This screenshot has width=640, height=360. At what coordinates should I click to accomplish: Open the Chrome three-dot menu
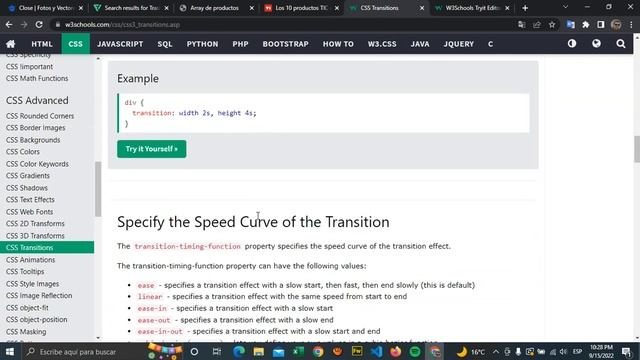tap(631, 24)
